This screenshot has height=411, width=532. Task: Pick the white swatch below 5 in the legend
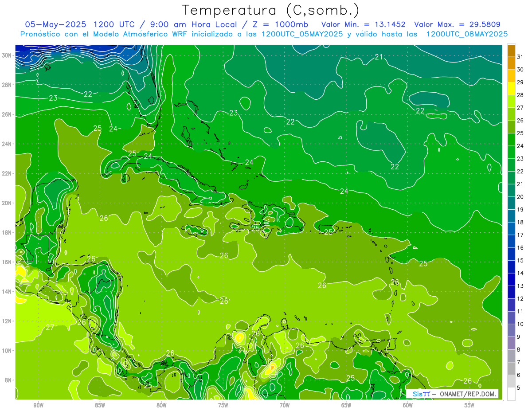[511, 394]
